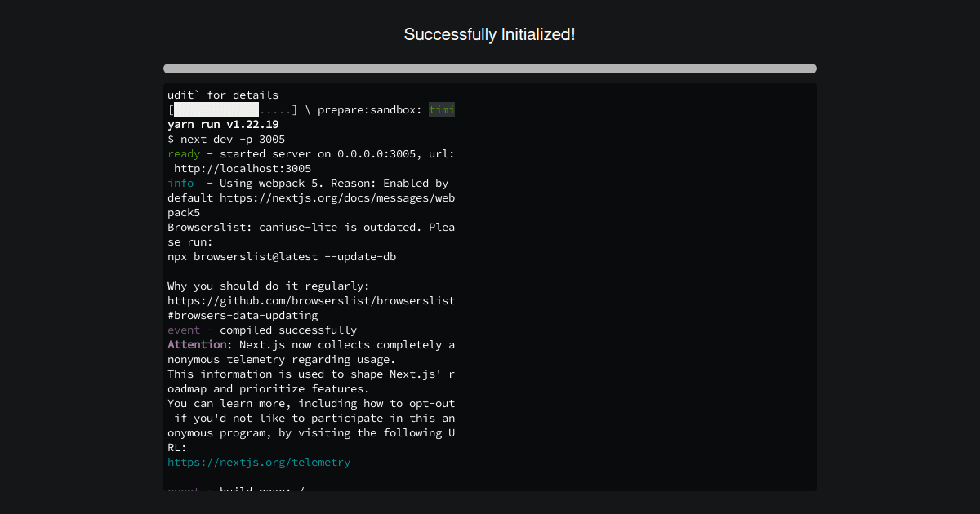The width and height of the screenshot is (980, 514).
Task: Click the "prepare:sandbox:" text
Action: pyautogui.click(x=370, y=110)
